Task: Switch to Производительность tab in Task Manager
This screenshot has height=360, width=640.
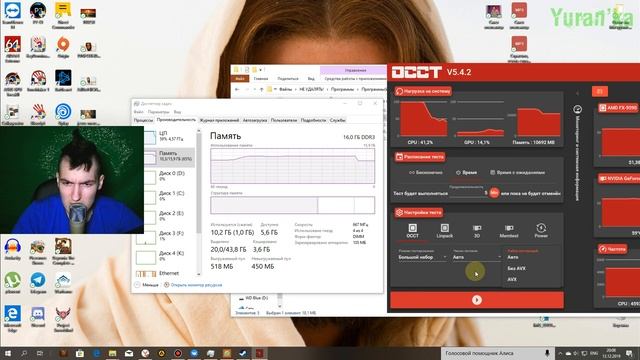Action: 176,120
